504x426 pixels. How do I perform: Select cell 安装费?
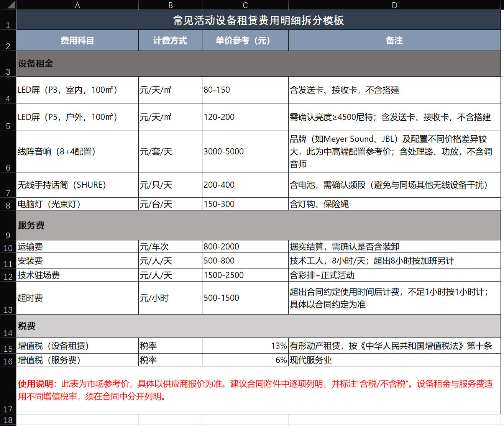point(77,261)
